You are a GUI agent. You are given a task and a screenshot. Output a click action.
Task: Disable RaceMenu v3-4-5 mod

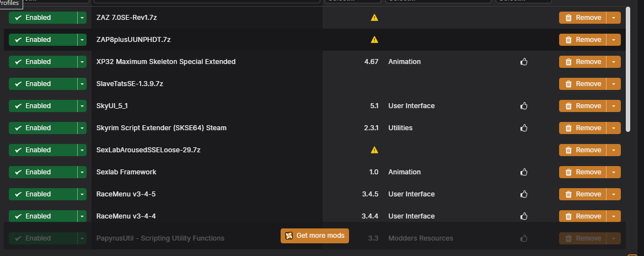point(42,194)
